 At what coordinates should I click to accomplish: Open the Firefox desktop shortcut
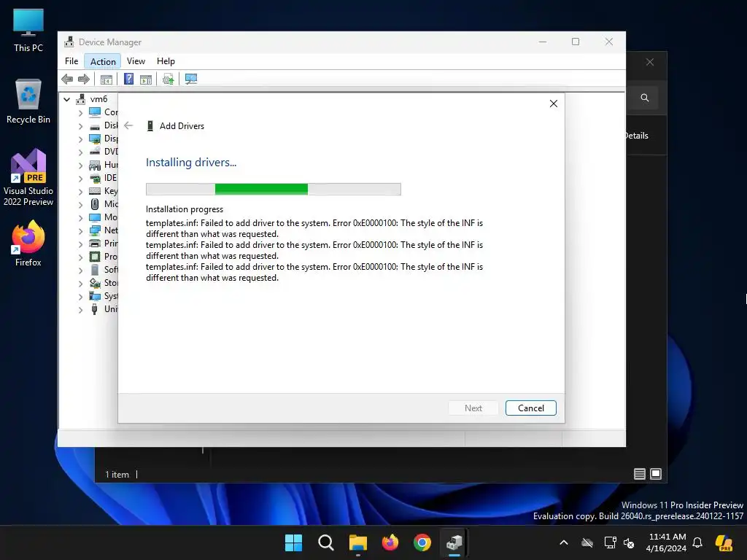(x=28, y=244)
